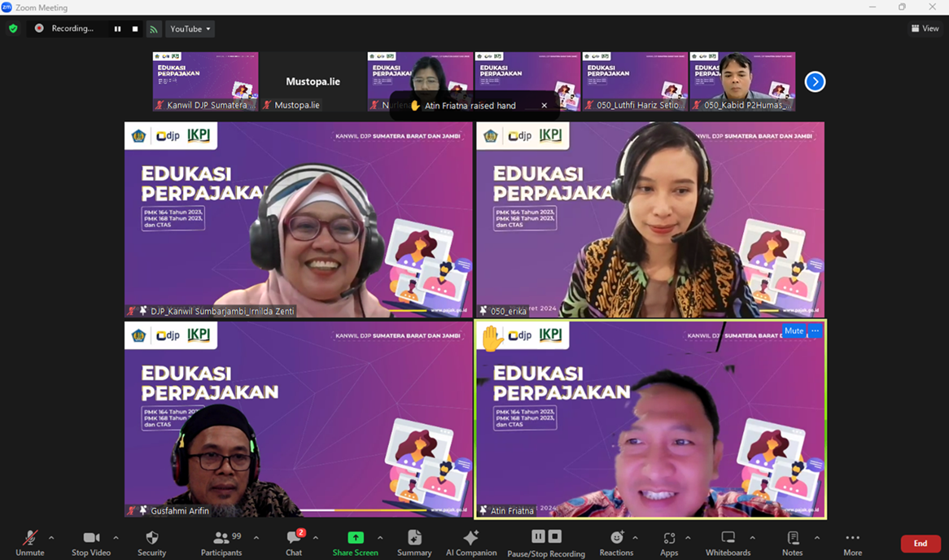Viewport: 949px width, 560px height.
Task: Mute Atin Friatna with Mute button
Action: [x=794, y=330]
